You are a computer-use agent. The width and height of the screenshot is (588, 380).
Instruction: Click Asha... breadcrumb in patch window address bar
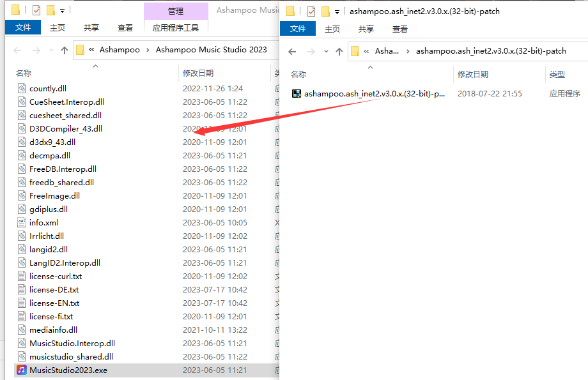pos(387,51)
